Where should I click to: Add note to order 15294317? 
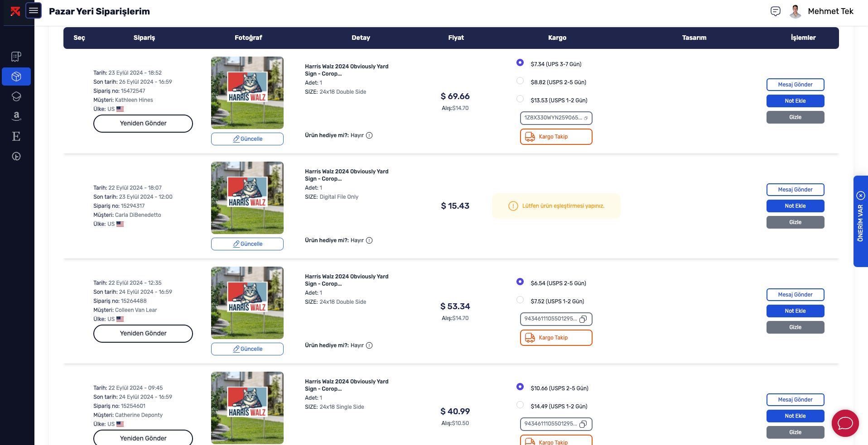[796, 206]
